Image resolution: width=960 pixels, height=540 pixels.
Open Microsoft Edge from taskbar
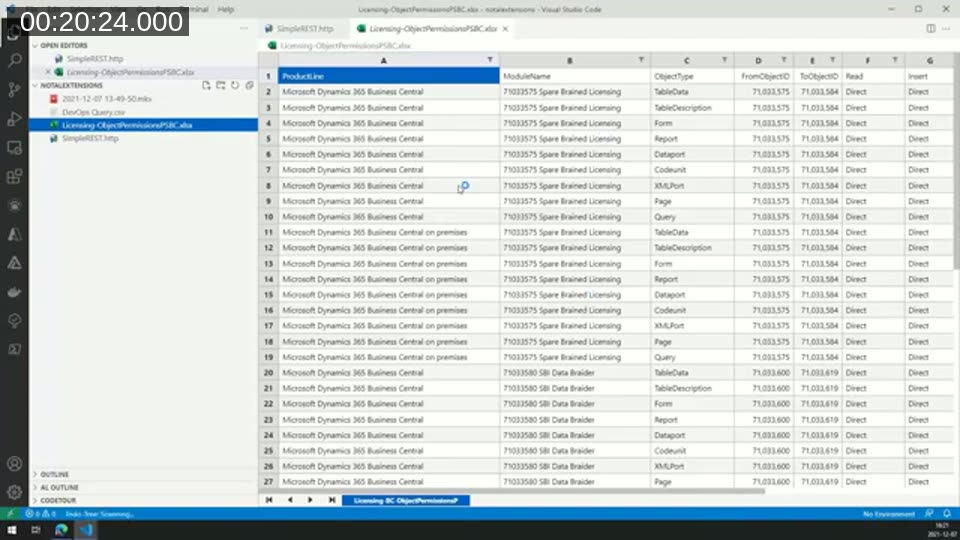pos(61,530)
